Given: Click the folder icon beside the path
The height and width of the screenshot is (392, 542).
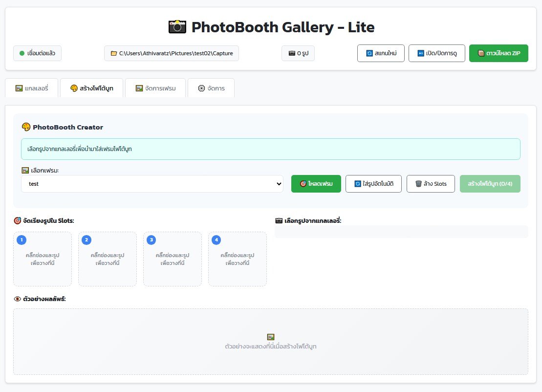Looking at the screenshot, I should coord(114,53).
